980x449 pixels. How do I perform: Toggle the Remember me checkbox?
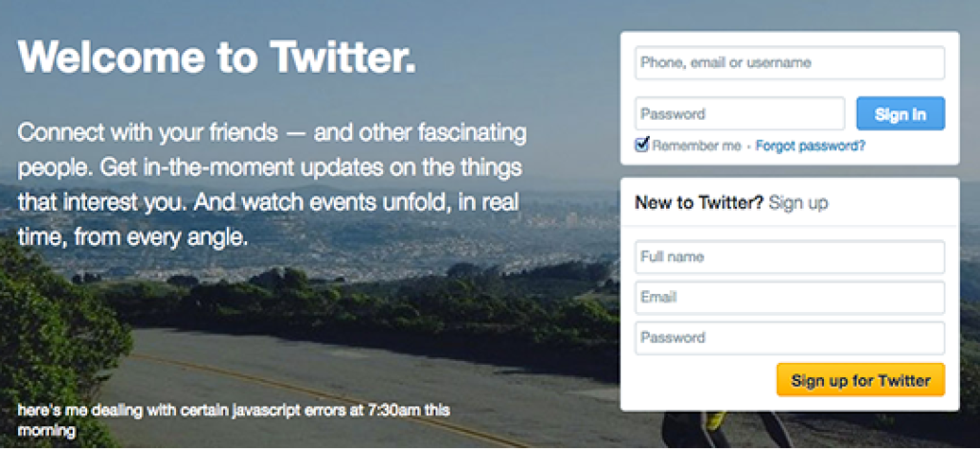click(x=642, y=146)
